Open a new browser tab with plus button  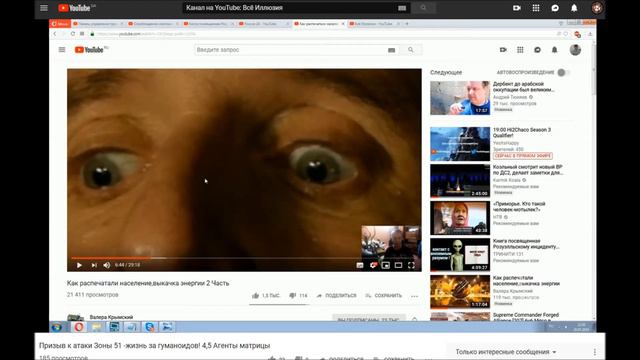[407, 24]
